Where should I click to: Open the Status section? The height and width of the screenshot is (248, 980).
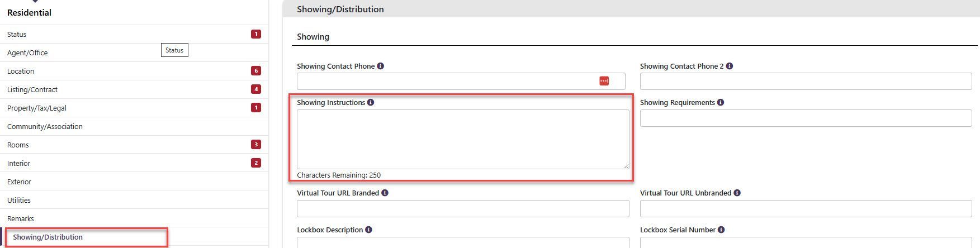pyautogui.click(x=17, y=35)
